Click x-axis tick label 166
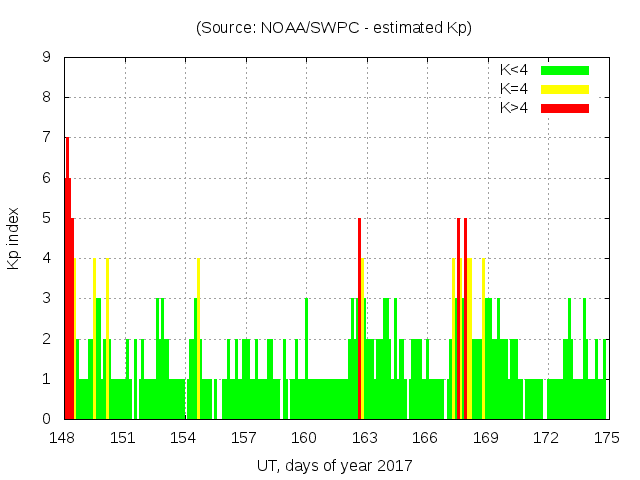The width and height of the screenshot is (640, 480). [x=425, y=438]
